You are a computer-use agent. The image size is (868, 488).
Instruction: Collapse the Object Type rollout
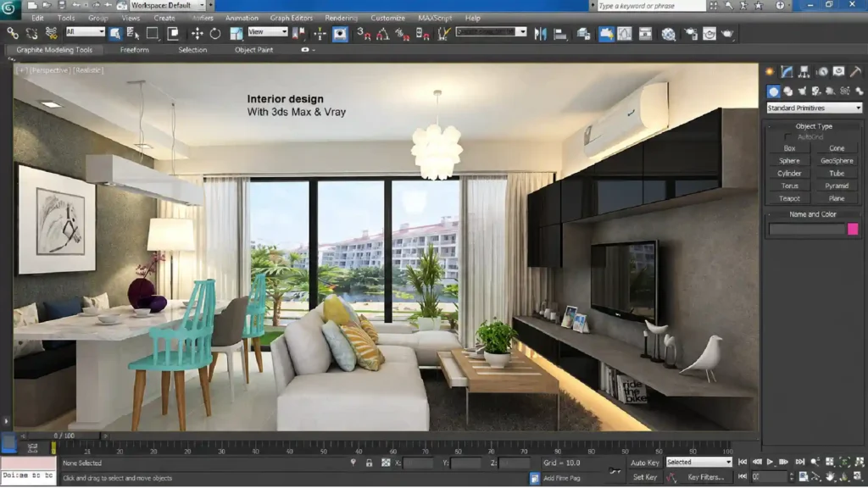(814, 126)
